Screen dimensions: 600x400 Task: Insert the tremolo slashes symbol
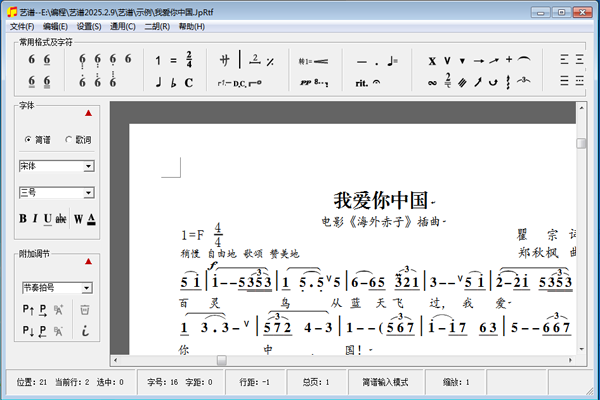pyautogui.click(x=462, y=83)
